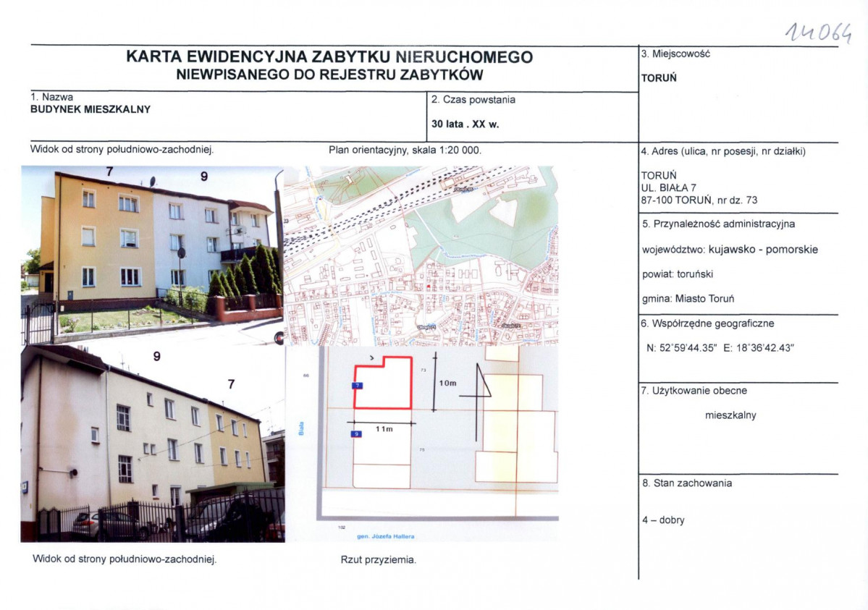Click the "7. Użytkowanie obecne" label
Screen dimensions: 868x610
[694, 390]
